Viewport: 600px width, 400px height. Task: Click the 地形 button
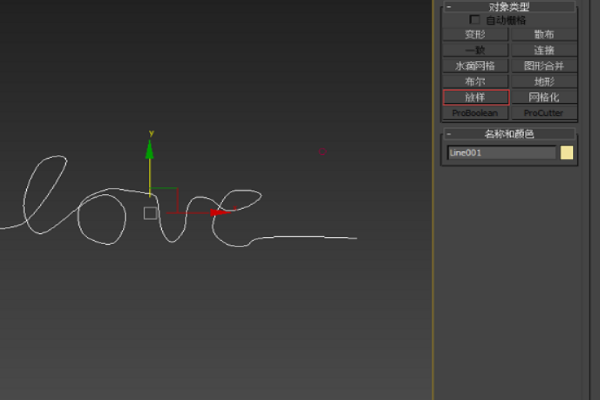[544, 82]
